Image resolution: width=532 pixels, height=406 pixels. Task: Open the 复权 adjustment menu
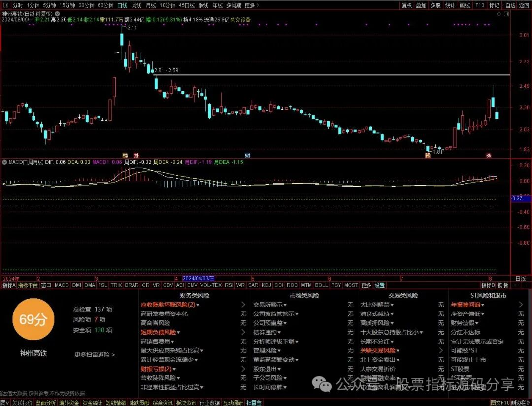coord(407,5)
